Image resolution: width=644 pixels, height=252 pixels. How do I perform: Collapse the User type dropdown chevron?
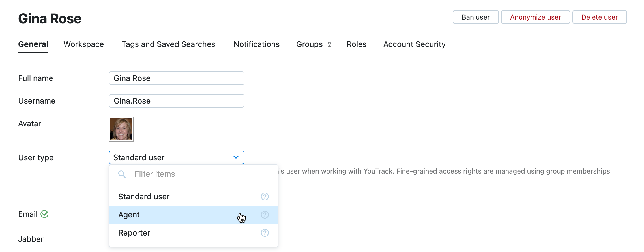236,157
